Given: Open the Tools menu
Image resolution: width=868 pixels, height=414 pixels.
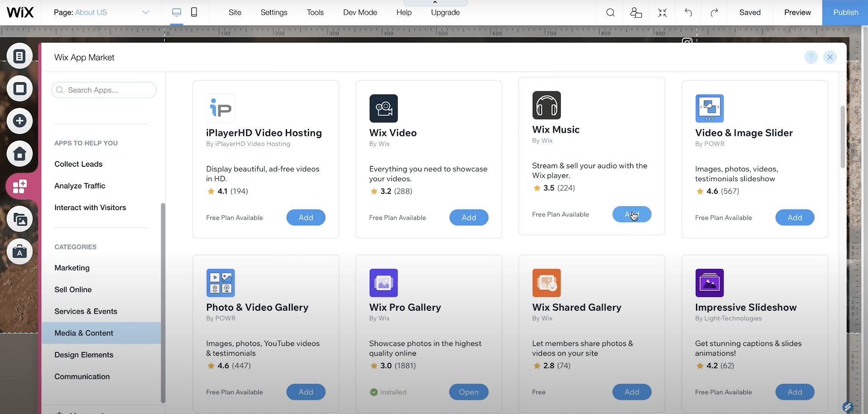Looking at the screenshot, I should pos(315,13).
